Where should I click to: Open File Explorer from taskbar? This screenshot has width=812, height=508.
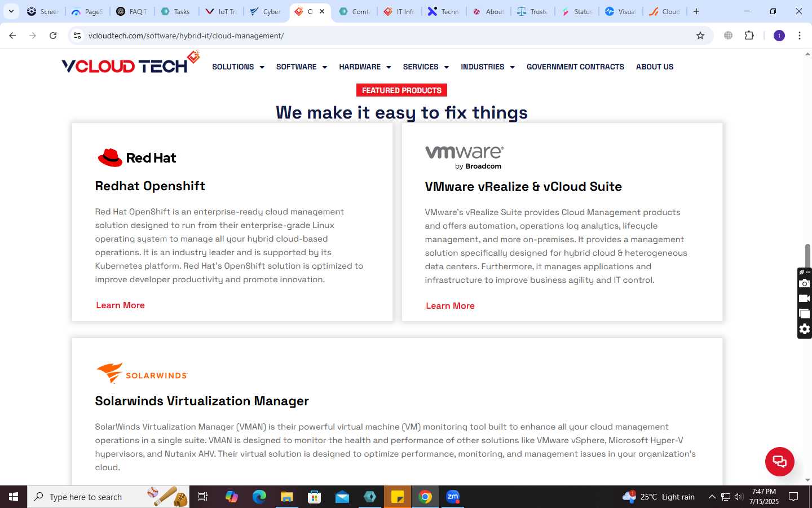tap(287, 497)
